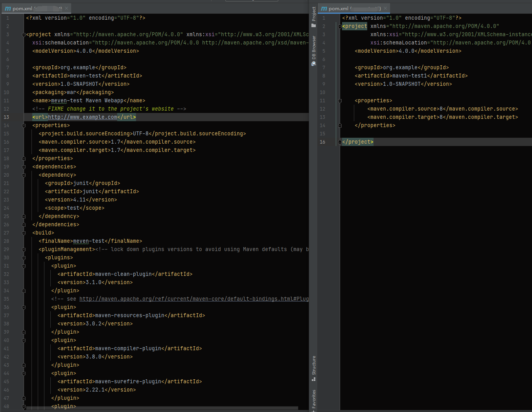Open the Favorites tool window
Screen dimensions: 532x412
313,400
